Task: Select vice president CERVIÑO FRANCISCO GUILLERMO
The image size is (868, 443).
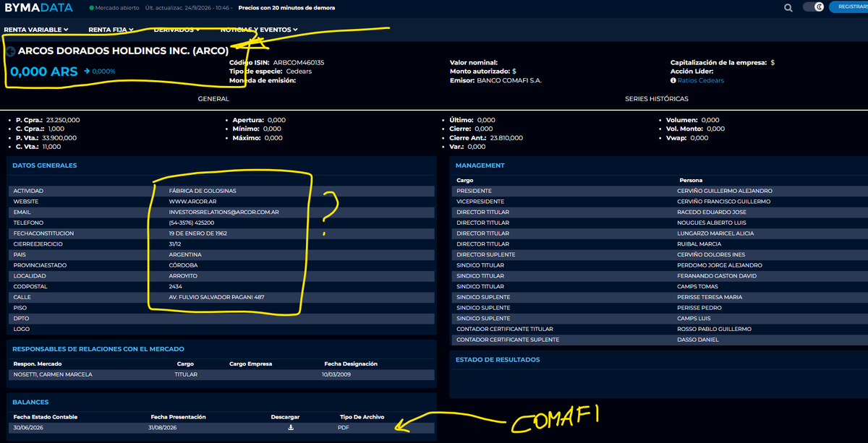Action: [x=724, y=202]
